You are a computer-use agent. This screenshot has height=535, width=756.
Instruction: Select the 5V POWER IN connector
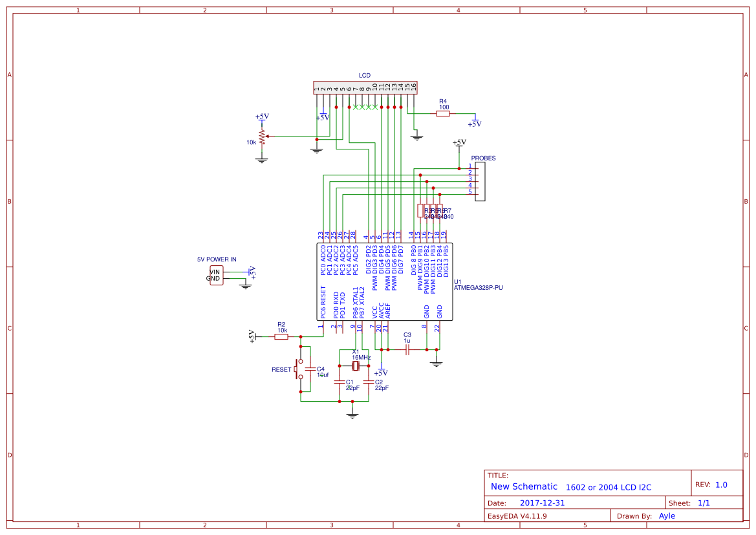pos(217,276)
